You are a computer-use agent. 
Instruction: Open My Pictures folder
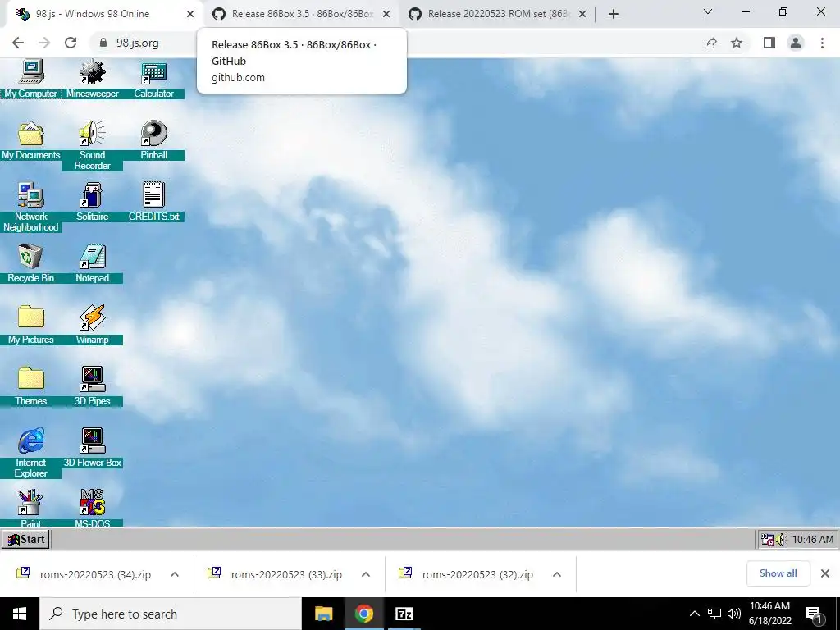(x=30, y=325)
